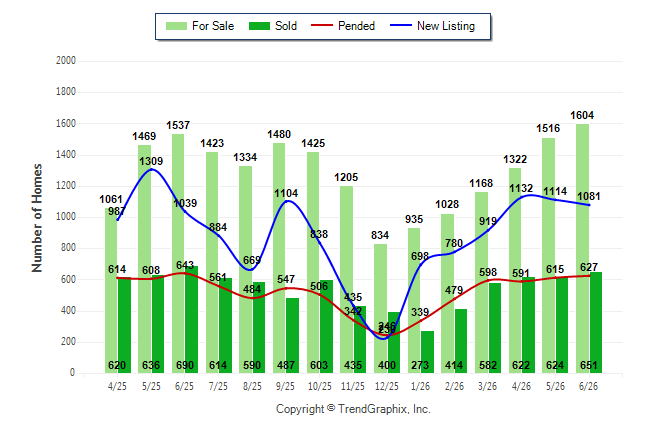This screenshot has height=434, width=646.
Task: Click the 6/25 For Sale bar labeled 1537
Action: coord(178,253)
